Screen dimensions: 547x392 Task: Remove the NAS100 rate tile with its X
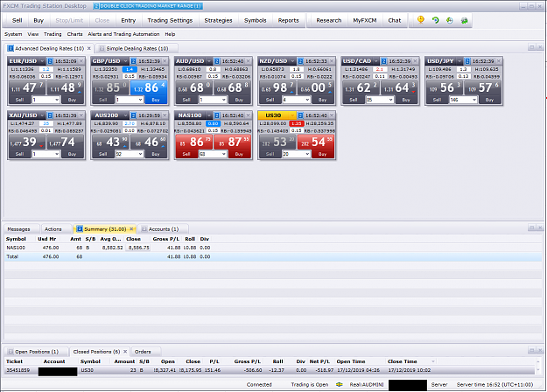click(249, 115)
